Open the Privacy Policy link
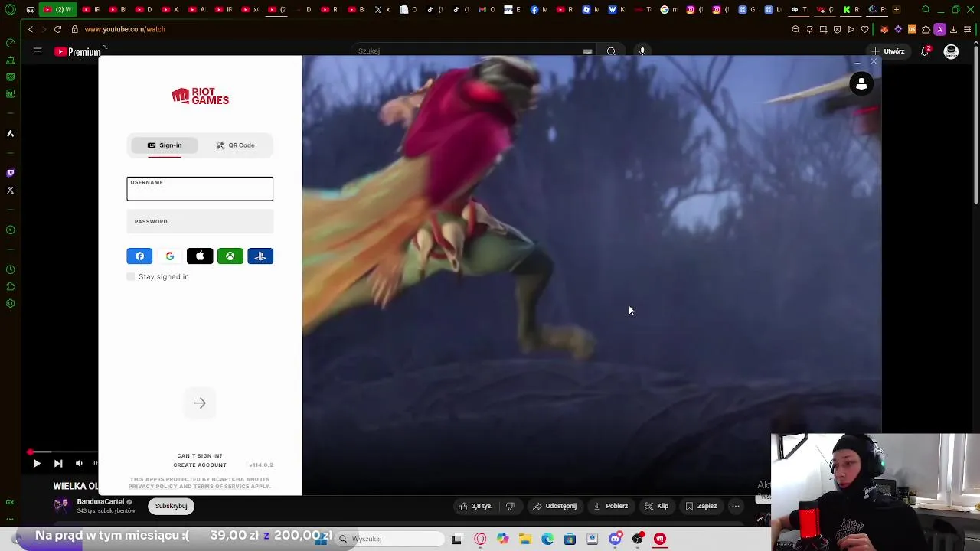 pyautogui.click(x=152, y=487)
